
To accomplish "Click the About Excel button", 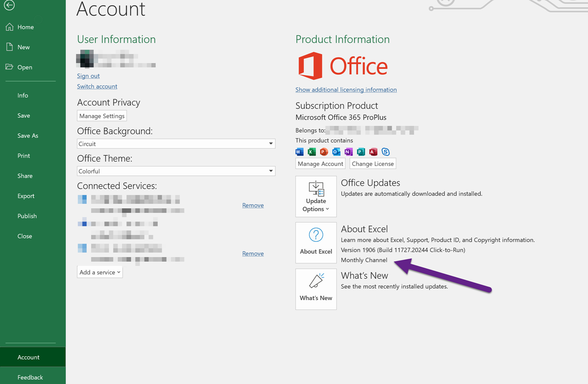I will tap(316, 243).
